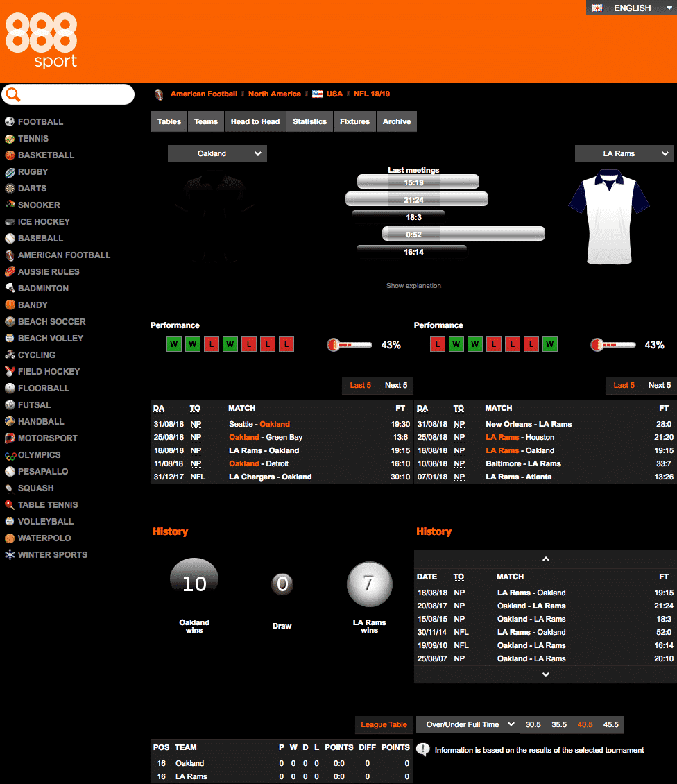
Task: Open the Motorsport sidebar icon
Action: 10,438
